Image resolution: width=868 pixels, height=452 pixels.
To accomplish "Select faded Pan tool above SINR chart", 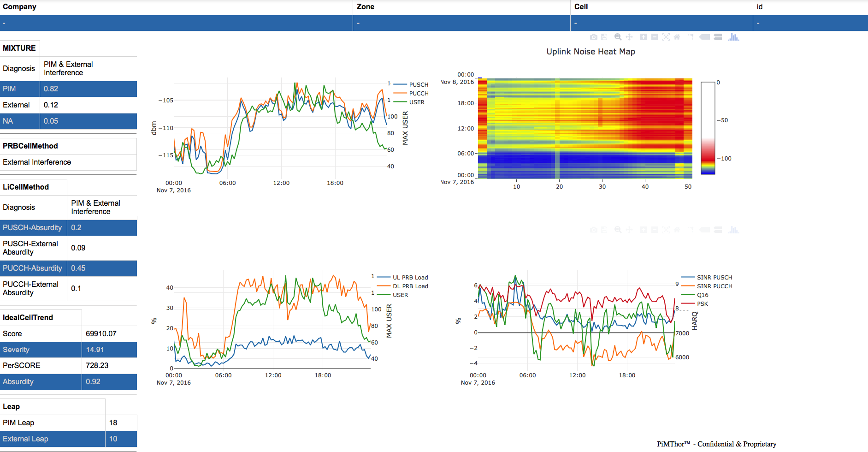I will (629, 230).
